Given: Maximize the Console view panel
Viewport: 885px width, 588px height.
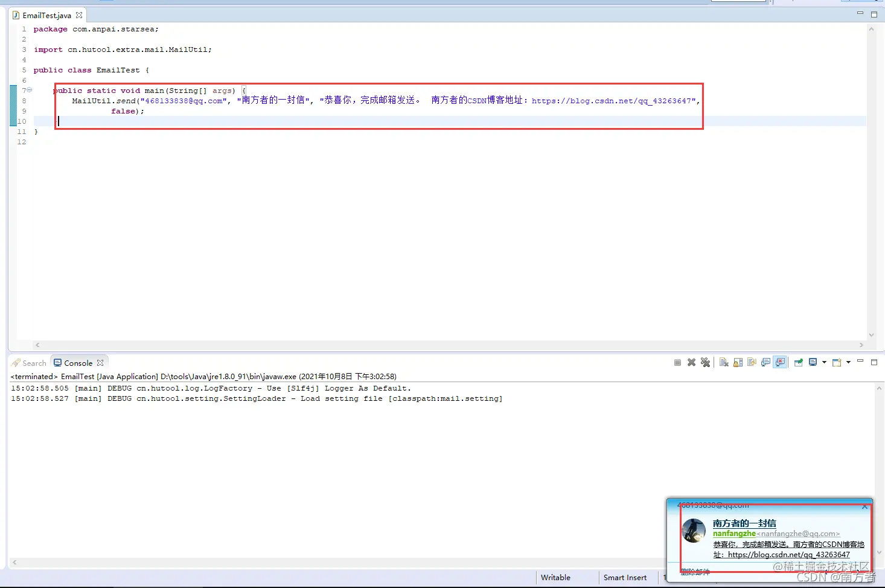Looking at the screenshot, I should pyautogui.click(x=874, y=362).
